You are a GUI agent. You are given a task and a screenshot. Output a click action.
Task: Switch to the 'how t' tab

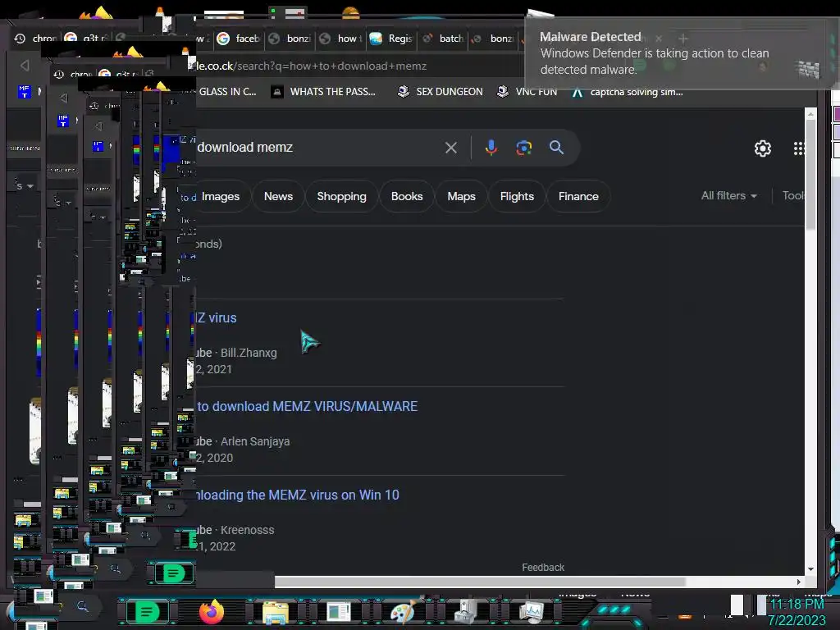[340, 39]
